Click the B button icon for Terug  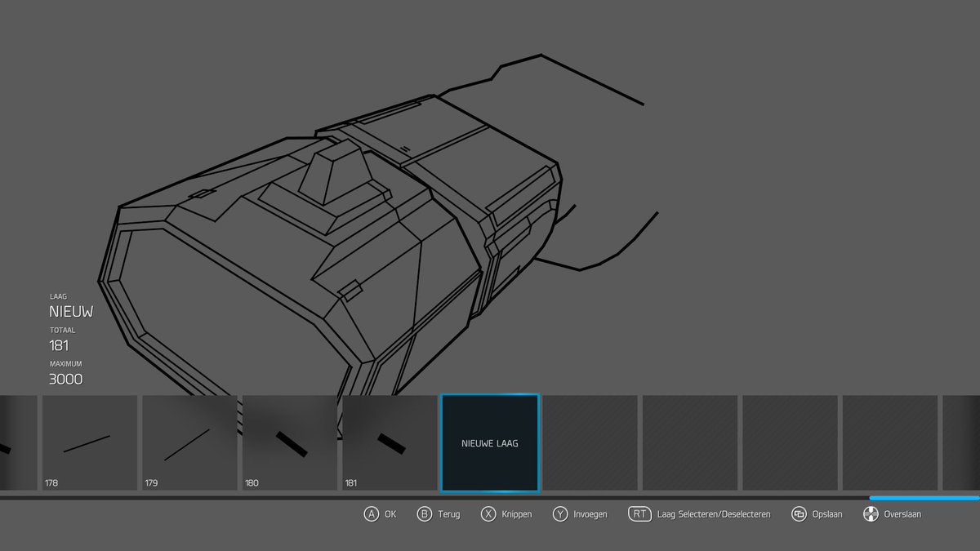[425, 514]
